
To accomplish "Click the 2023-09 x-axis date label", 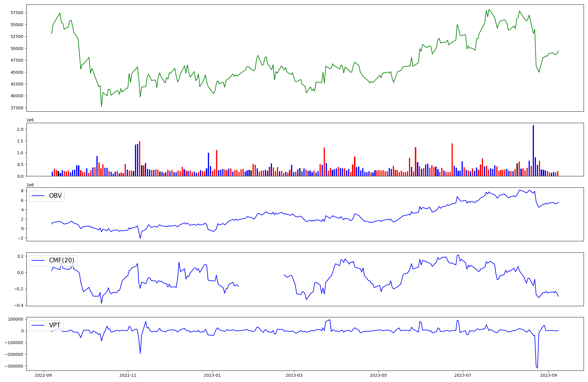I will tap(549, 375).
